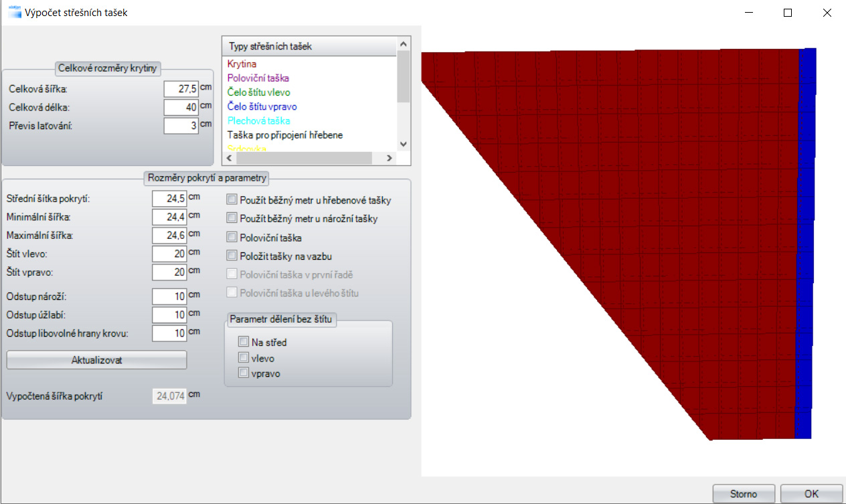The height and width of the screenshot is (504, 846).
Task: Focus the Celková šířka input field
Action: (x=181, y=89)
